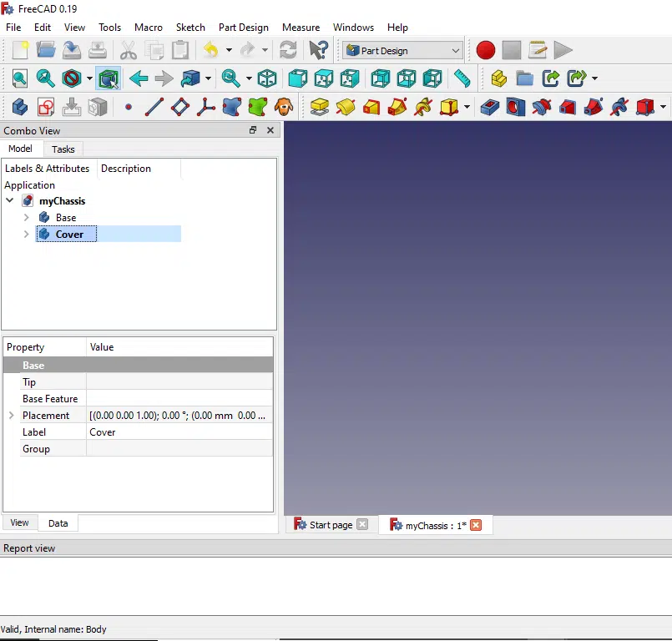Expand the Cover body tree node
672x641 pixels.
26,234
